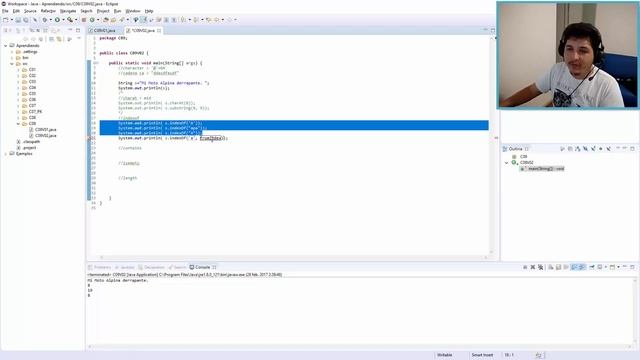Close the C09V02.java editor tab
Viewport: 640px width, 360px height.
[159, 31]
